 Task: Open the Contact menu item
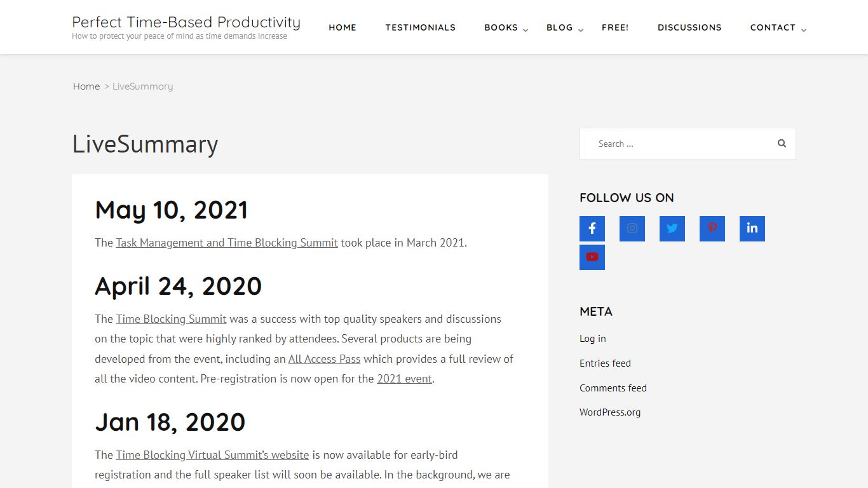[773, 27]
